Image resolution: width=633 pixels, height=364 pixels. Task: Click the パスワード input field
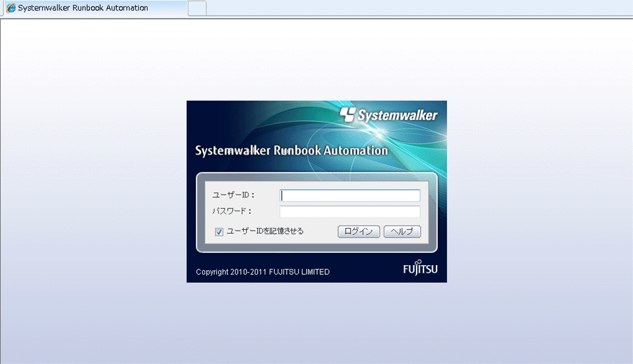tap(350, 211)
